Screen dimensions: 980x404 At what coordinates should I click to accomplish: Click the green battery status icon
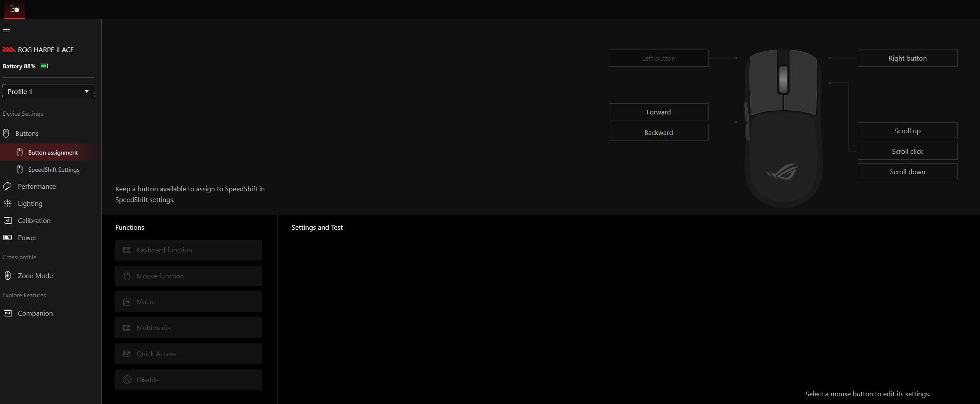coord(44,66)
